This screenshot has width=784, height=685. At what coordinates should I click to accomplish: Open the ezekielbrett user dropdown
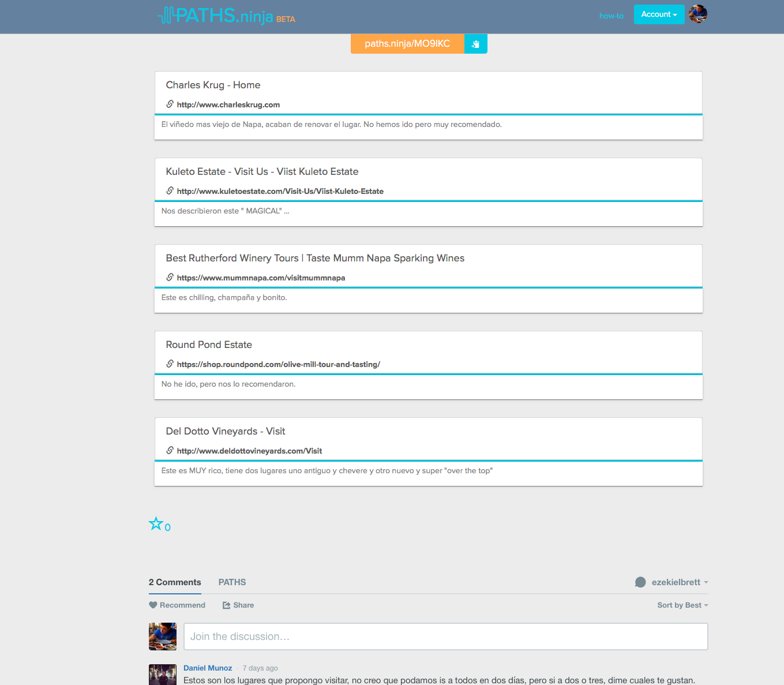click(680, 582)
